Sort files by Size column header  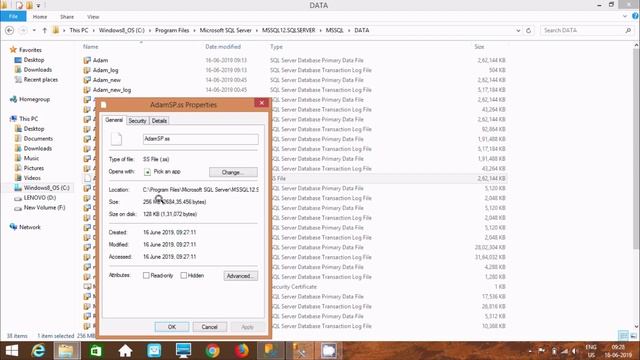(479, 47)
